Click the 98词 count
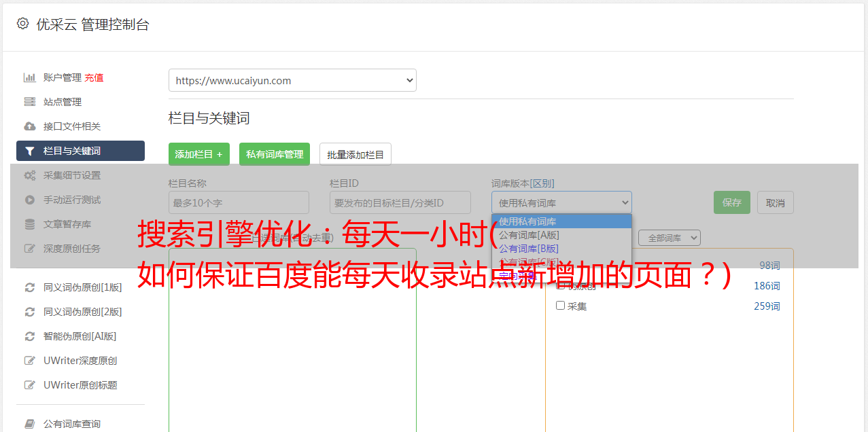868x432 pixels. pos(769,265)
